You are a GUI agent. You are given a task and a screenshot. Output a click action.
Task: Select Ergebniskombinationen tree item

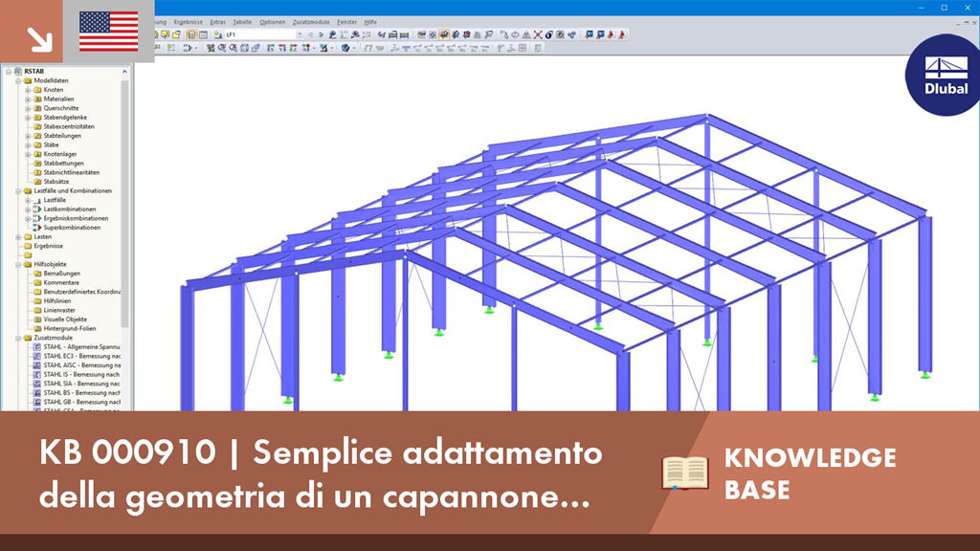pyautogui.click(x=76, y=219)
